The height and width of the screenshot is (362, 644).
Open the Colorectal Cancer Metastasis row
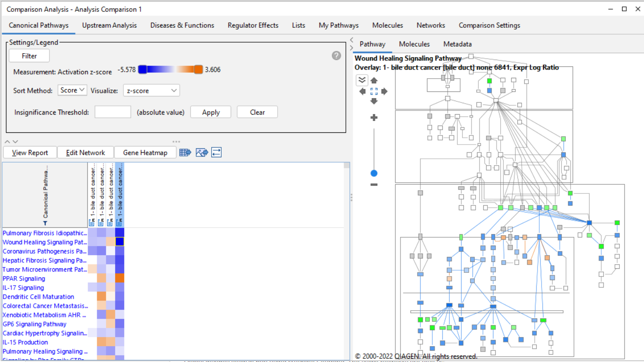click(45, 306)
